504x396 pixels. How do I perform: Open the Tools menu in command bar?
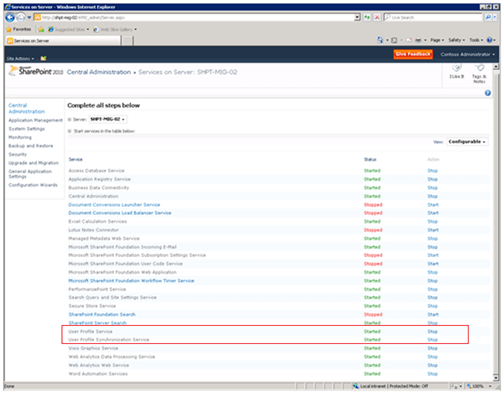[476, 40]
